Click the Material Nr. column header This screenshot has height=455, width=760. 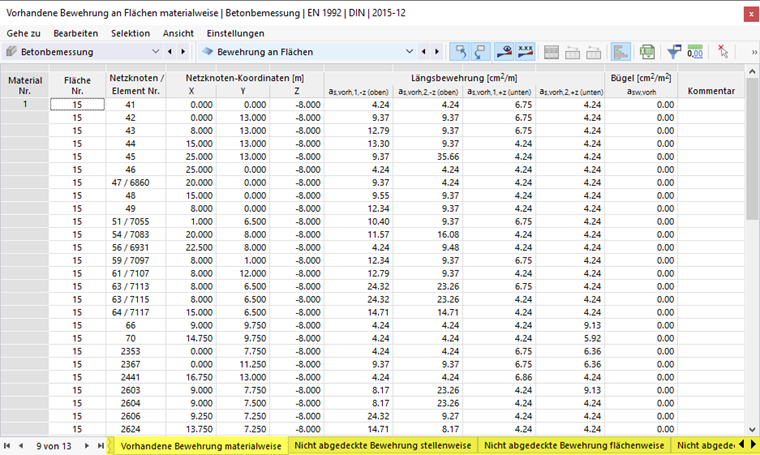(x=25, y=85)
